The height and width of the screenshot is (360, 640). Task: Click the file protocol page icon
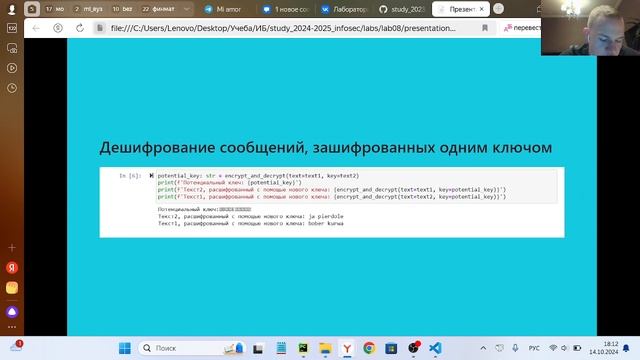(100, 28)
